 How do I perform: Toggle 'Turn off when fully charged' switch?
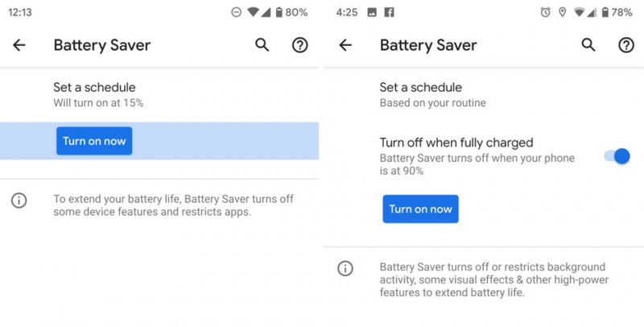click(617, 155)
